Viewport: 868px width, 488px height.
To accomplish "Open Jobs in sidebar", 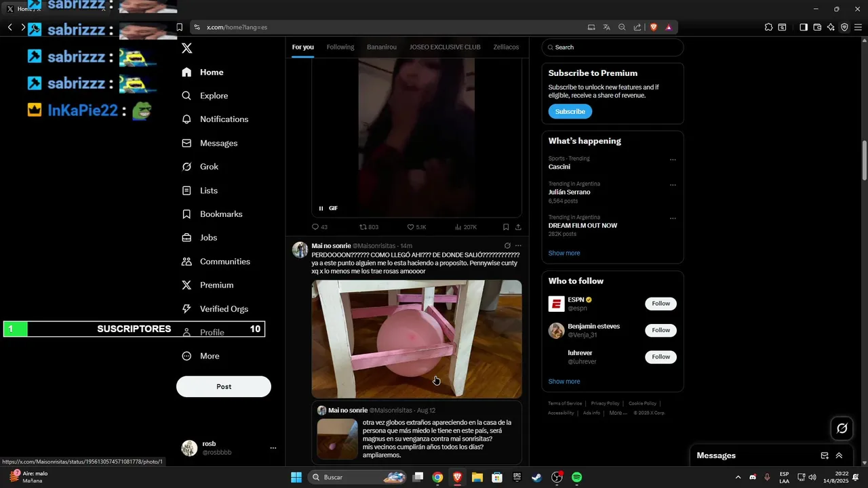I will pos(199,238).
